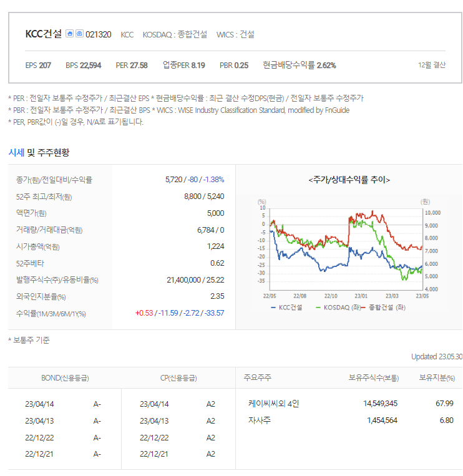The width and height of the screenshot is (463, 476).
Task: Click the 거래량/거래대금 value 6,784 / 0
Action: tap(211, 230)
